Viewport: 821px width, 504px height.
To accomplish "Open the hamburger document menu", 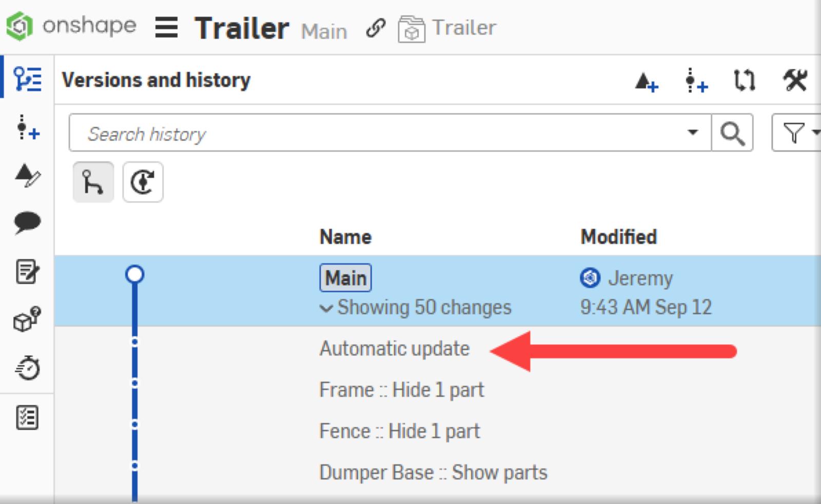I will 166,28.
